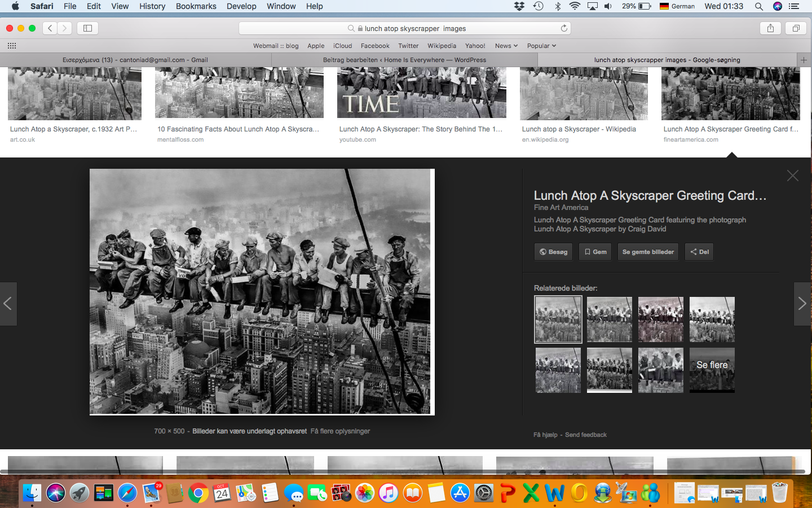The image size is (812, 508).
Task: Open App Store from the Dock
Action: (x=460, y=493)
